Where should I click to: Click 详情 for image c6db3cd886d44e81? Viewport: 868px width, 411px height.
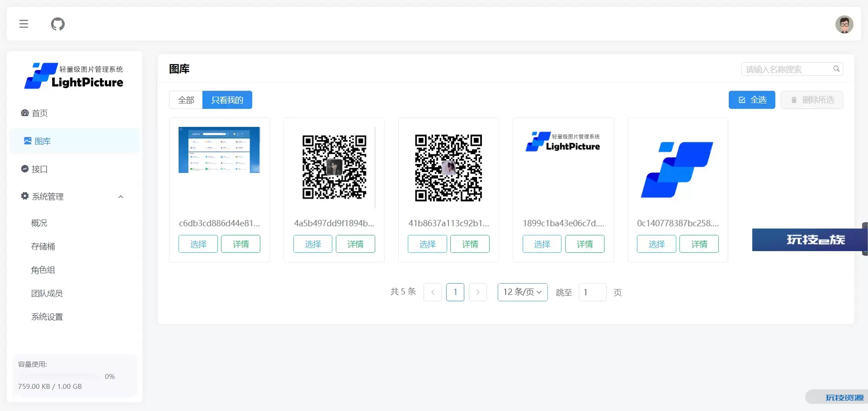pos(241,244)
